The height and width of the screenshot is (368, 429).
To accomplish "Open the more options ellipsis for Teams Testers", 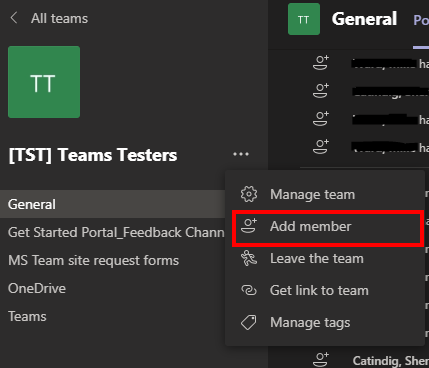I will click(241, 154).
